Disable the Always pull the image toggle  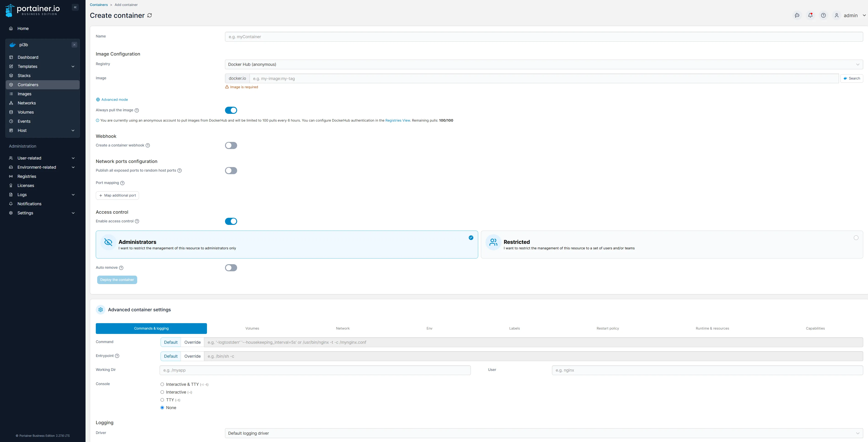coord(231,110)
